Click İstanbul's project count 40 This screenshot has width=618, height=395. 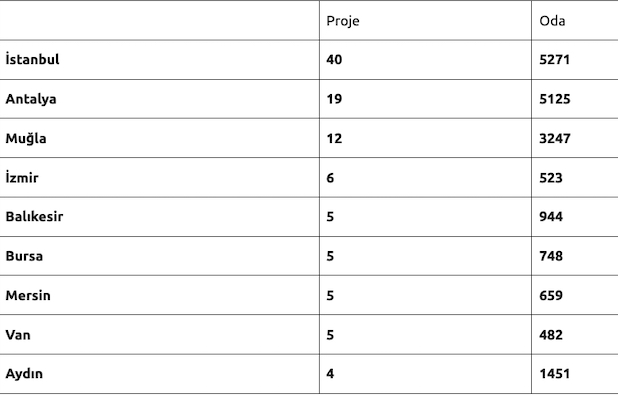click(x=334, y=60)
